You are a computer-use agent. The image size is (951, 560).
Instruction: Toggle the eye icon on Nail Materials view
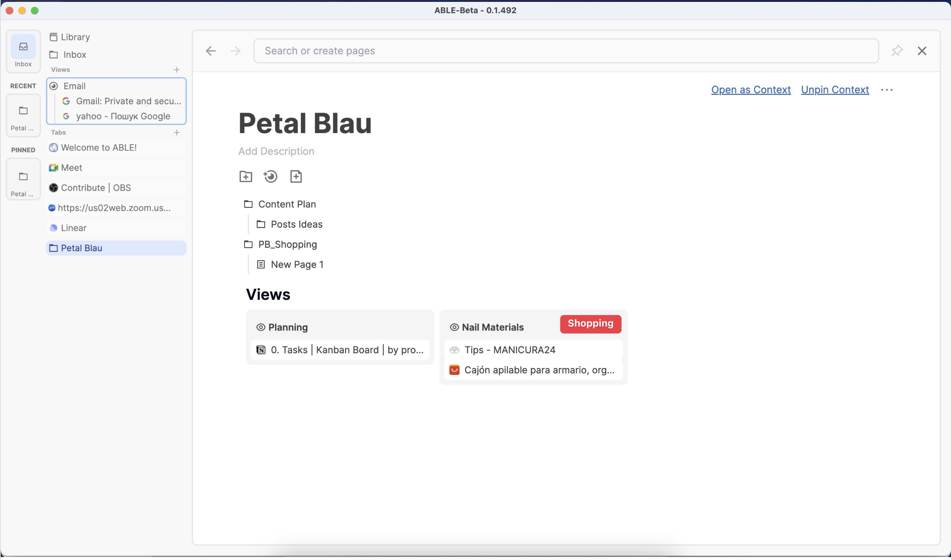(x=454, y=327)
